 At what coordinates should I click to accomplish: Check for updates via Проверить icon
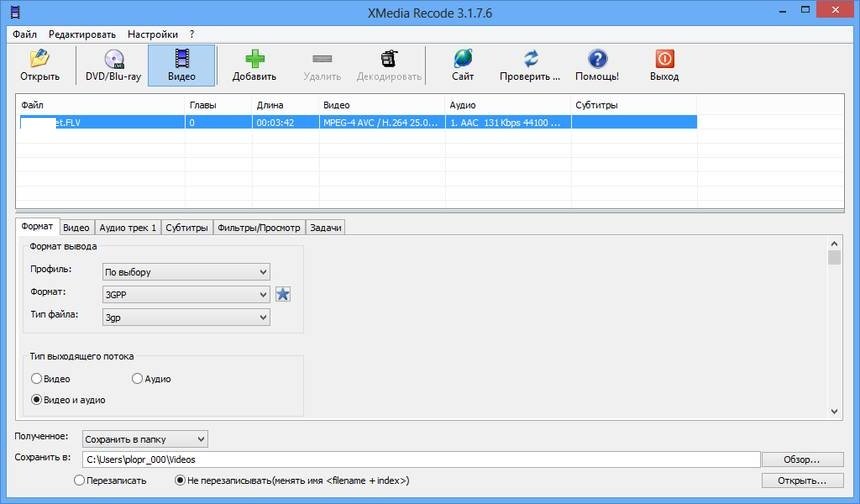click(530, 59)
